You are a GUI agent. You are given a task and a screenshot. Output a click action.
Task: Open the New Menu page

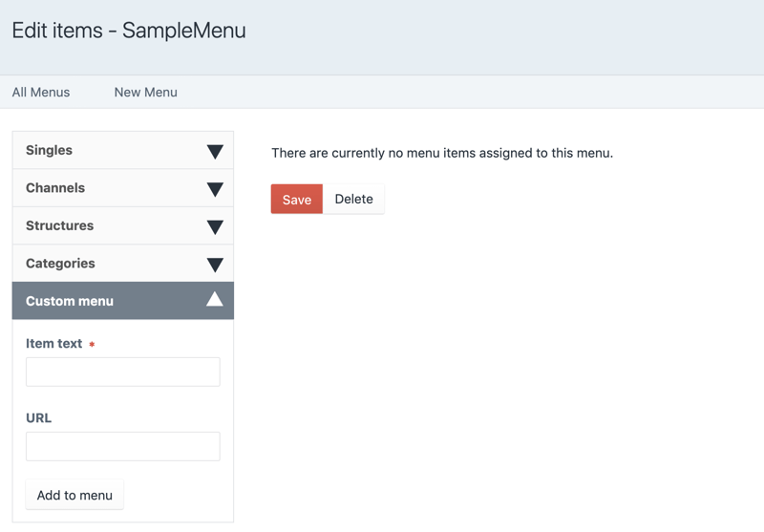(x=146, y=93)
